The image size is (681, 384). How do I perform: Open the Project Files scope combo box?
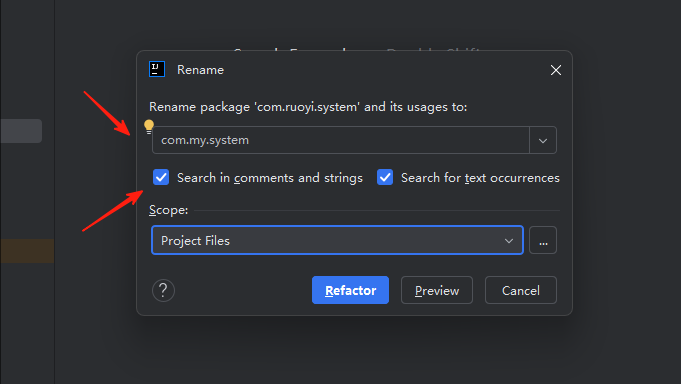pos(337,240)
